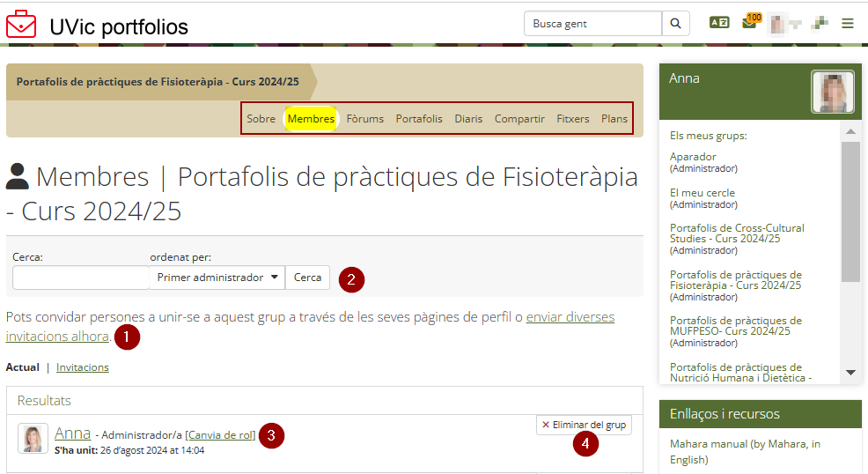868x474 pixels.
Task: Click the groups list scroll-down arrow
Action: [x=851, y=373]
